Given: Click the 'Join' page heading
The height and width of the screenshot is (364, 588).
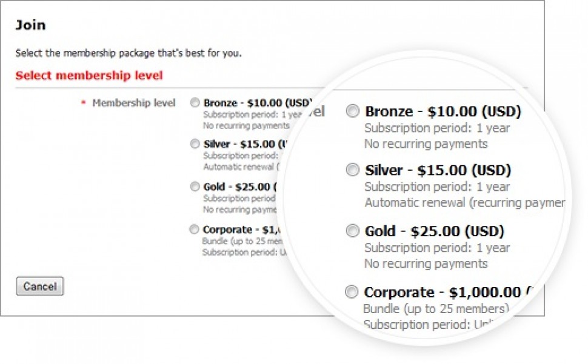Looking at the screenshot, I should pyautogui.click(x=30, y=25).
